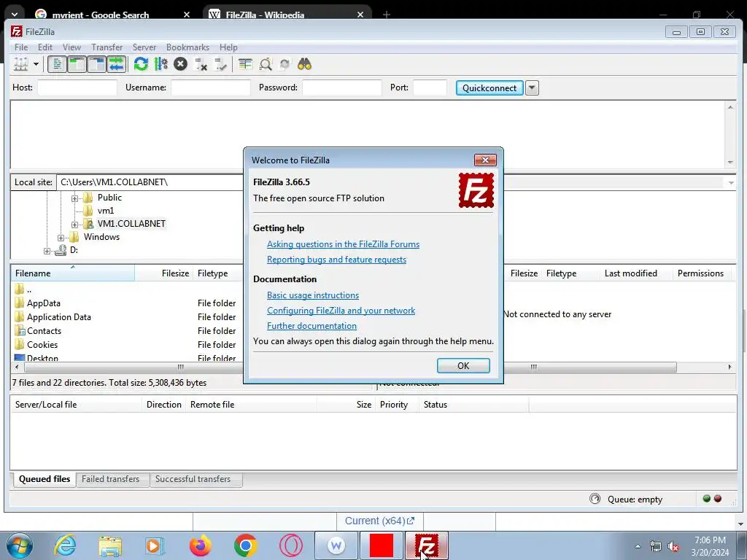Image resolution: width=747 pixels, height=560 pixels.
Task: Select the Contacts folder row
Action: coord(127,330)
